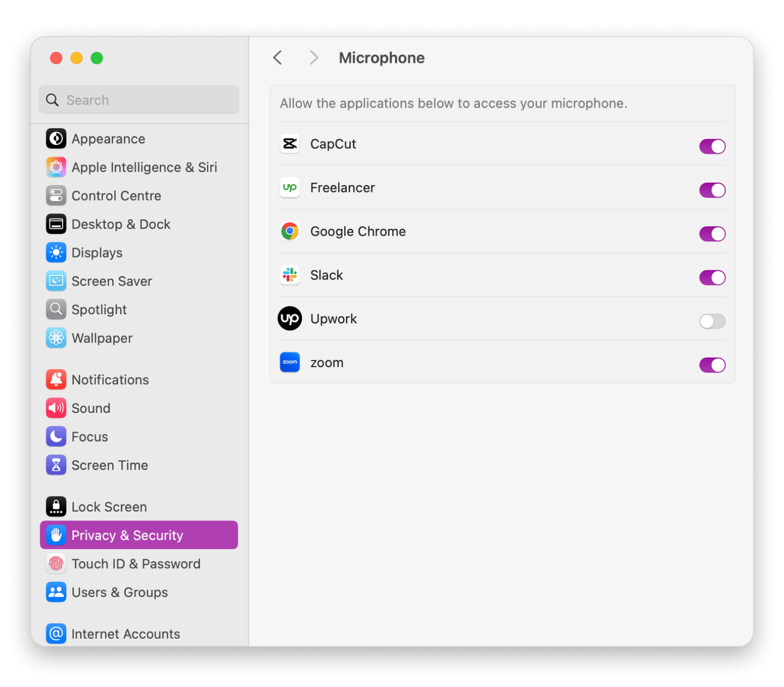Open Apple Intelligence & Siri settings
Viewport: 784px width, 687px height.
(144, 167)
